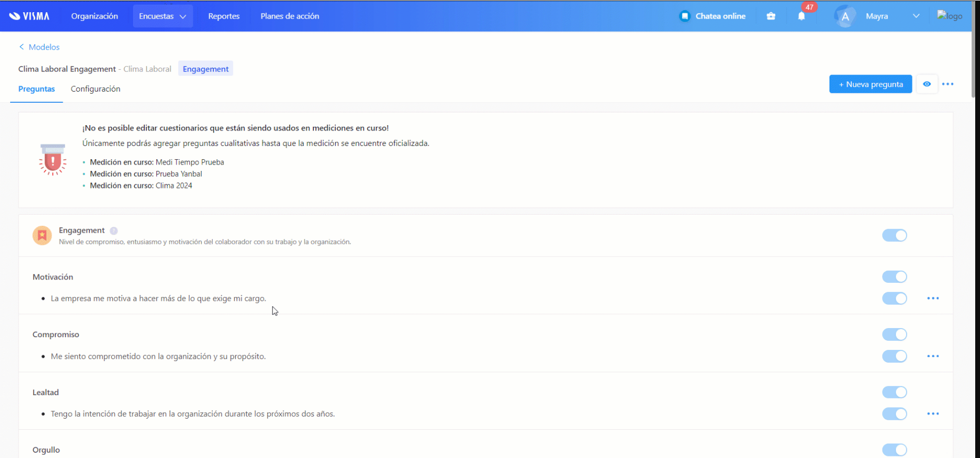Expand the user menu chevron next to Mayra

916,16
